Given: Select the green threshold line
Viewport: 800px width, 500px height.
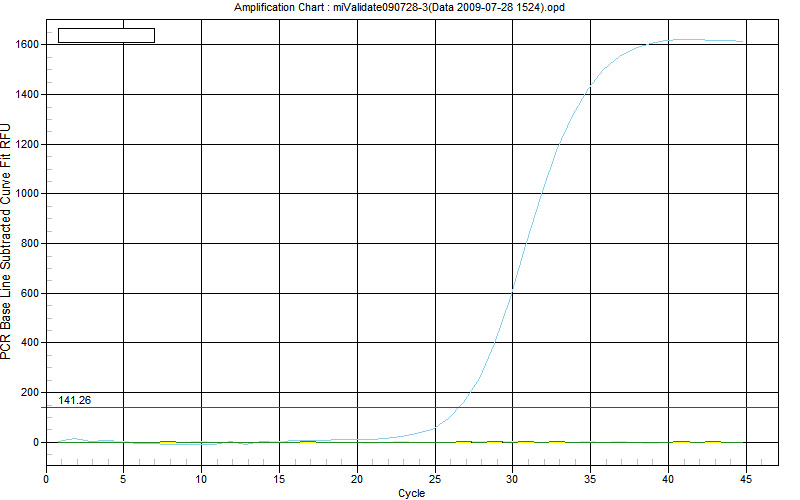Looking at the screenshot, I should [x=409, y=407].
